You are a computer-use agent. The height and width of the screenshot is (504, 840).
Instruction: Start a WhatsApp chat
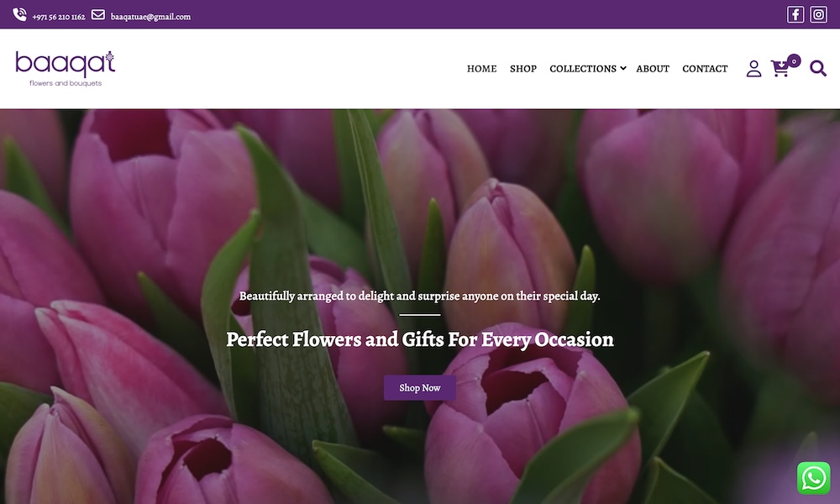pos(814,478)
